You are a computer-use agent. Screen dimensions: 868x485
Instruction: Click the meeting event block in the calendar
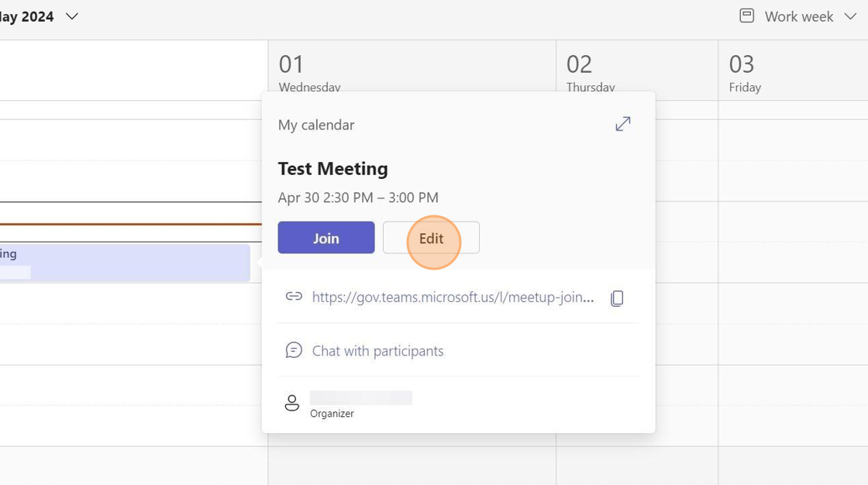tap(124, 263)
